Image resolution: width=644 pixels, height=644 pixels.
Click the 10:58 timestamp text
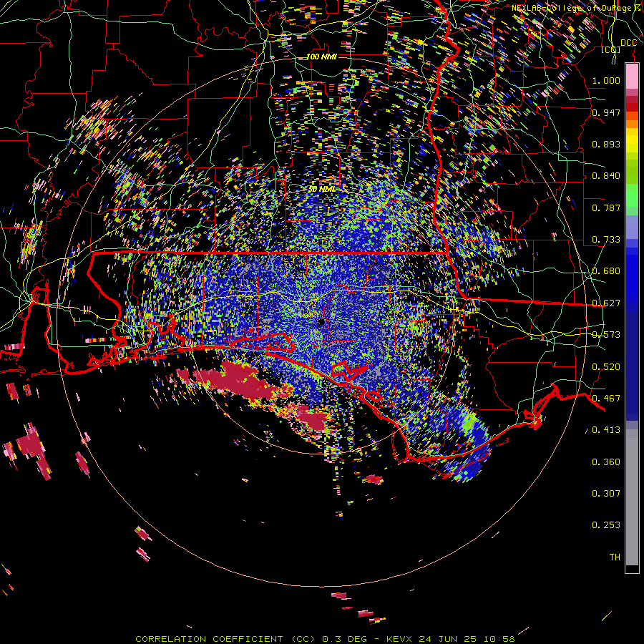(499, 639)
